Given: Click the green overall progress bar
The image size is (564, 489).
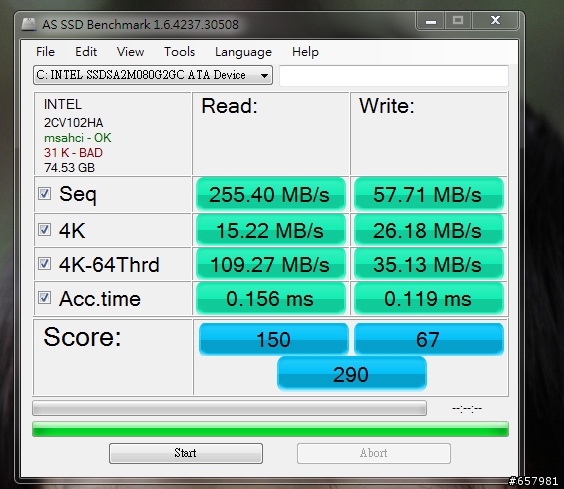Looking at the screenshot, I should 270,429.
